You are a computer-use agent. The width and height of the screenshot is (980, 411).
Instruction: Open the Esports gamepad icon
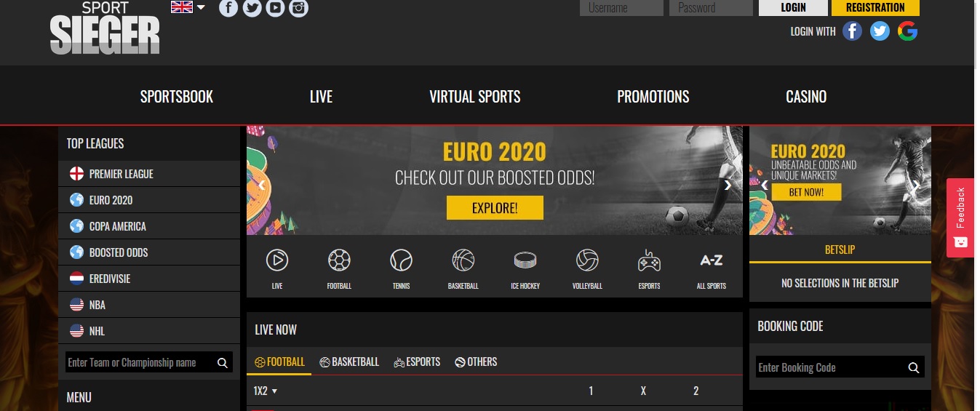(x=649, y=260)
